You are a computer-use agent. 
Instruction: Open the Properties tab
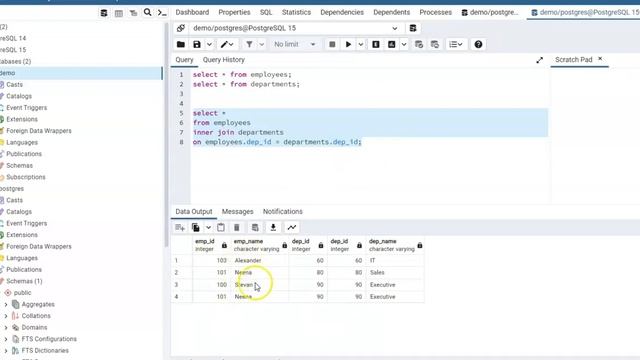(x=234, y=12)
